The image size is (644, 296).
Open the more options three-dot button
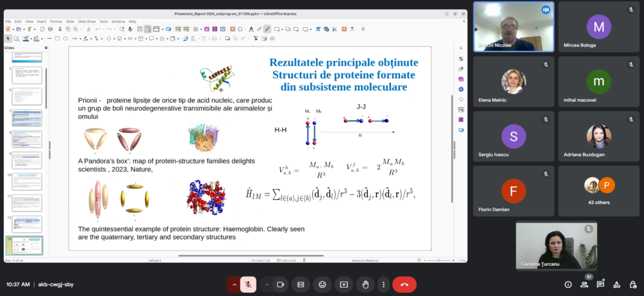[x=384, y=285]
